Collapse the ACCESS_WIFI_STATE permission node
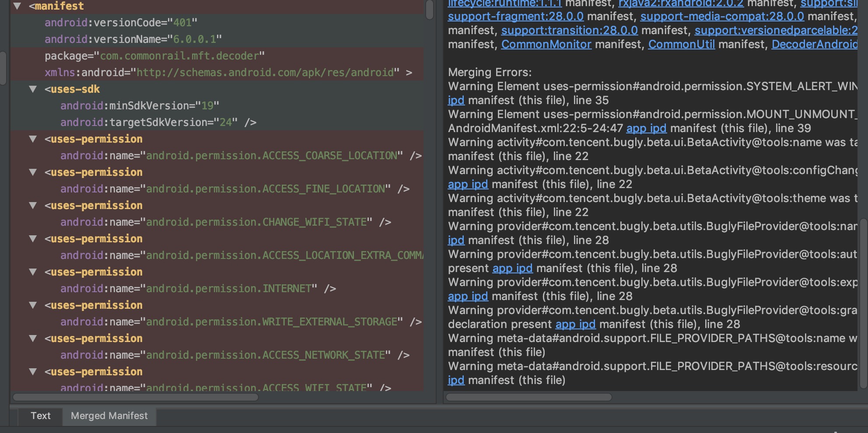The image size is (868, 433). coord(34,372)
